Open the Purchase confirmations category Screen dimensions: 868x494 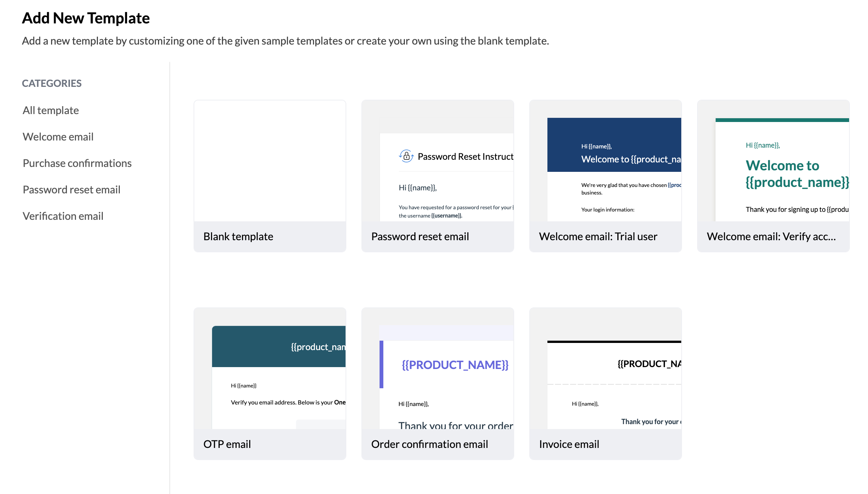tap(77, 163)
